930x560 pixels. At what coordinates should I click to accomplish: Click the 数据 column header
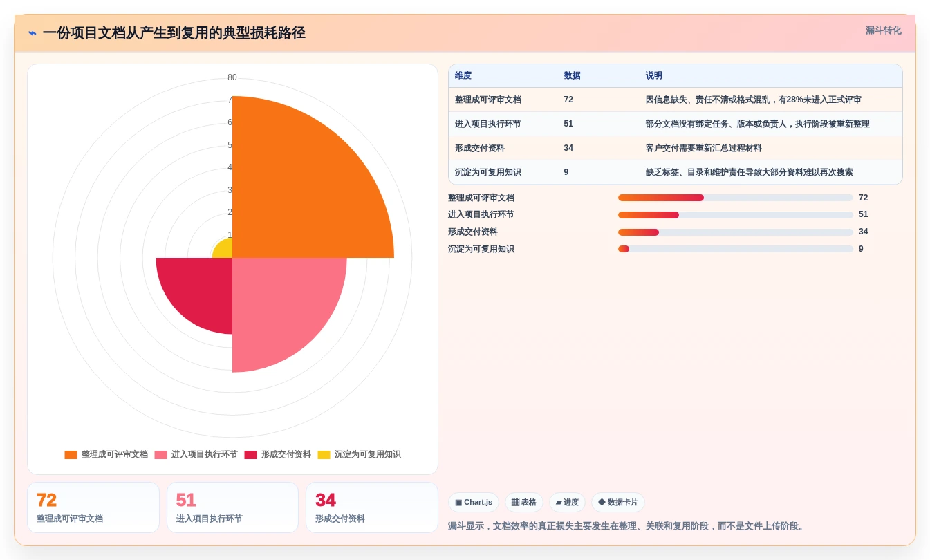(573, 75)
